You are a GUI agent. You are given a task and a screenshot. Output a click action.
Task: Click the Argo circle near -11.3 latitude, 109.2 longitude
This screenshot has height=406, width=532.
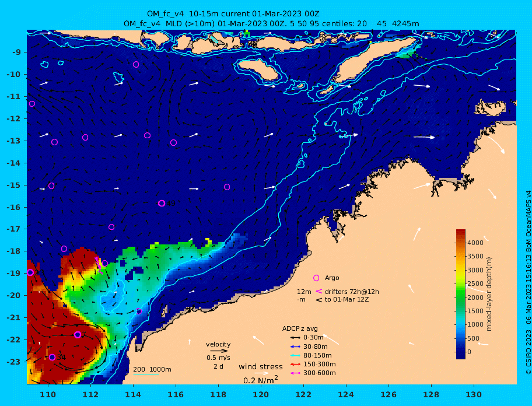coord(32,104)
